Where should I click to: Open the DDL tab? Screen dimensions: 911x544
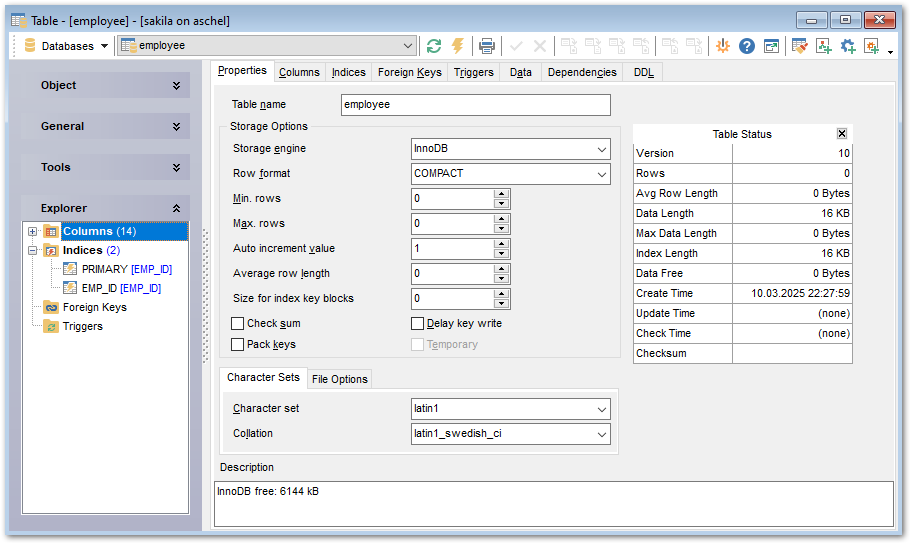pos(643,72)
